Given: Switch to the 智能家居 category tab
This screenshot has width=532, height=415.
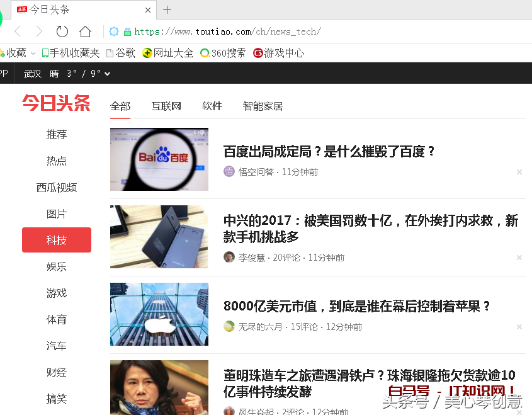Looking at the screenshot, I should 263,106.
